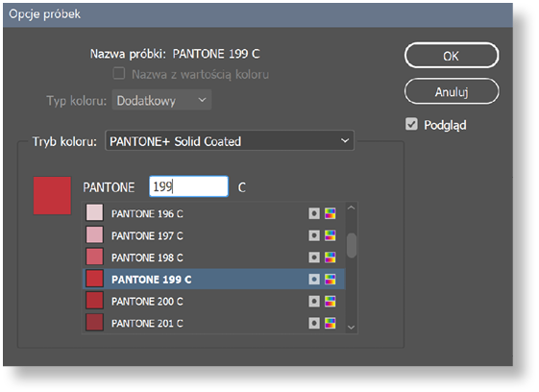539x392 pixels.
Task: Enable Nazwa z wartością koloru checkbox
Action: [x=119, y=74]
